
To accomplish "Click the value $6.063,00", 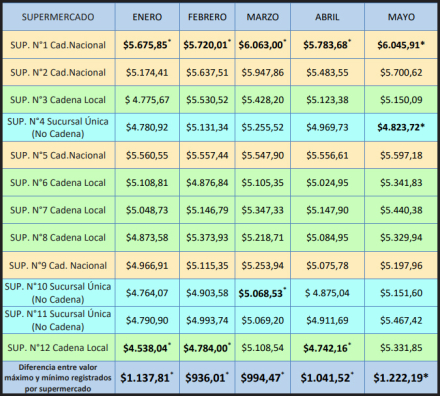I will click(x=261, y=45).
